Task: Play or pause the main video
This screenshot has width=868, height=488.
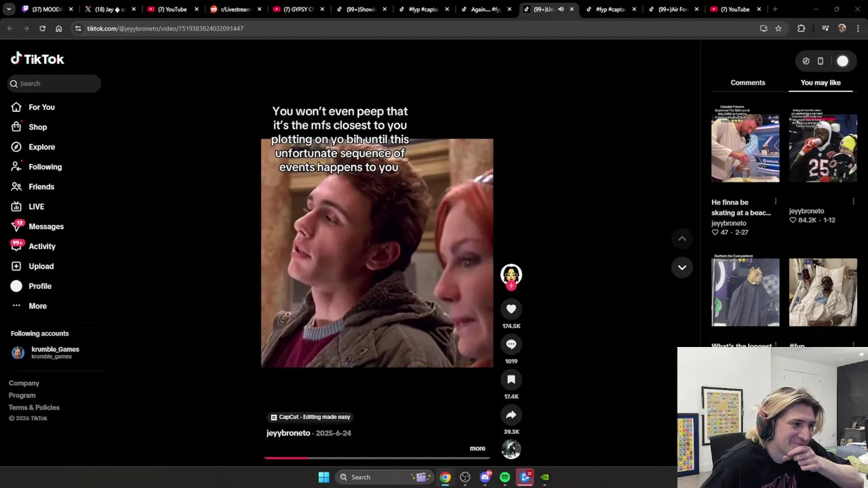Action: (x=377, y=253)
